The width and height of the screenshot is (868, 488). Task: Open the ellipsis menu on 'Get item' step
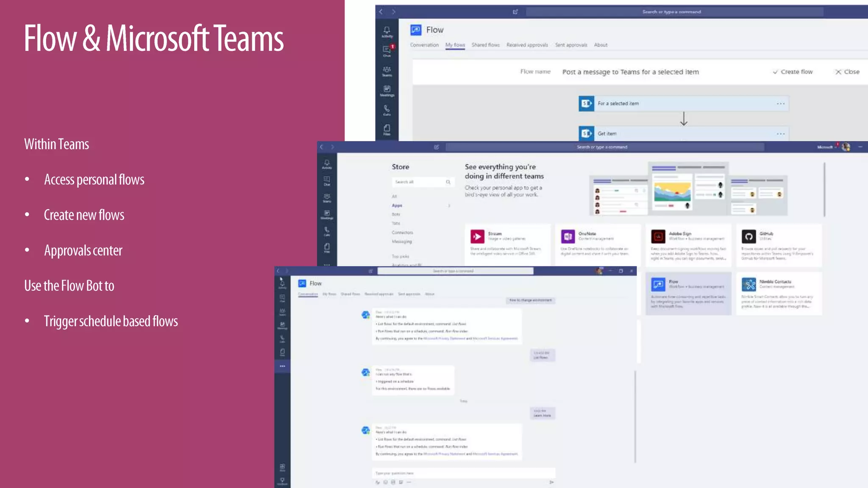(781, 134)
